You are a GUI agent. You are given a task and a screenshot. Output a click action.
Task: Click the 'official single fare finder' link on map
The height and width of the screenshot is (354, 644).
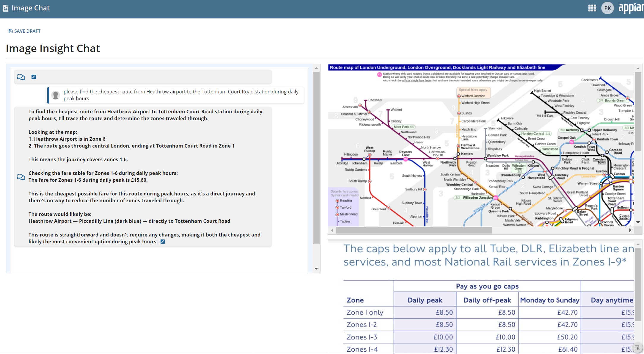pyautogui.click(x=417, y=81)
